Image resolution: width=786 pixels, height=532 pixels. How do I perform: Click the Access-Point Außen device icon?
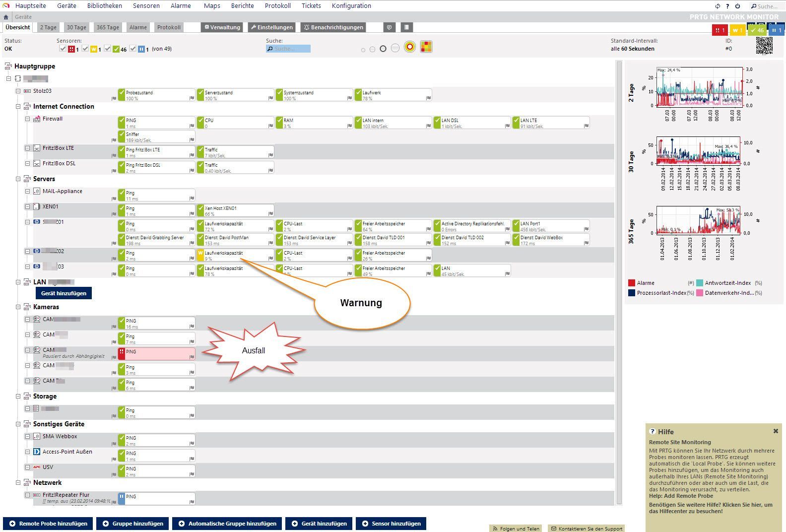(37, 452)
